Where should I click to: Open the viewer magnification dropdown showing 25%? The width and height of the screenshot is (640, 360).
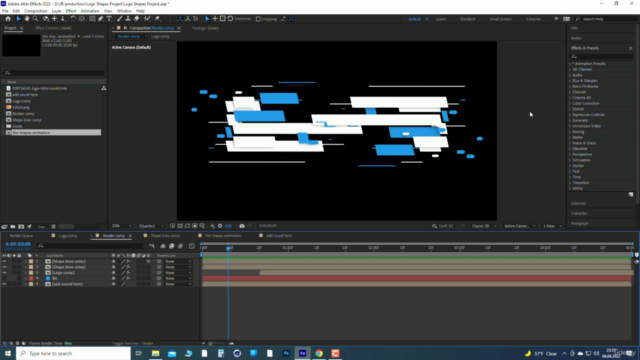[122, 226]
